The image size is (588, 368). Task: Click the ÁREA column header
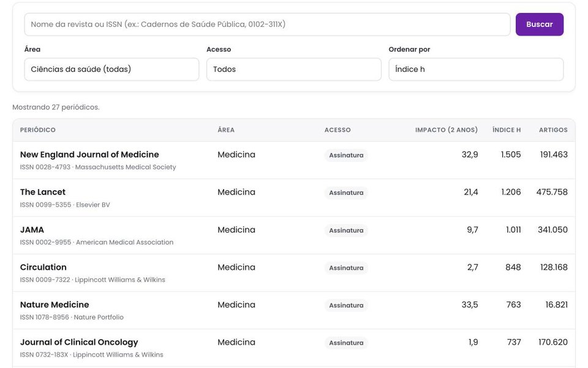[x=226, y=130]
